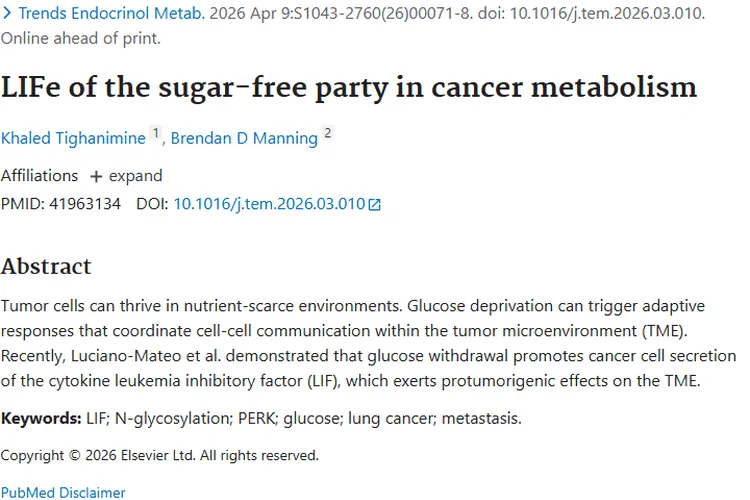Open the Trends Endocrinol Metab journal menu
This screenshot has width=750, height=500.
pos(112,14)
